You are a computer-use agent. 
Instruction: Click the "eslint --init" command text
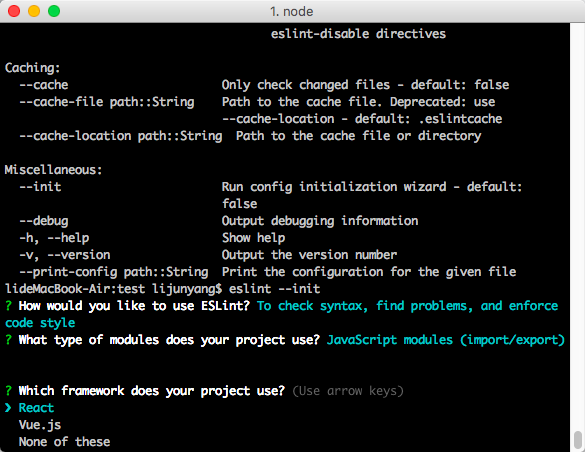(x=275, y=289)
